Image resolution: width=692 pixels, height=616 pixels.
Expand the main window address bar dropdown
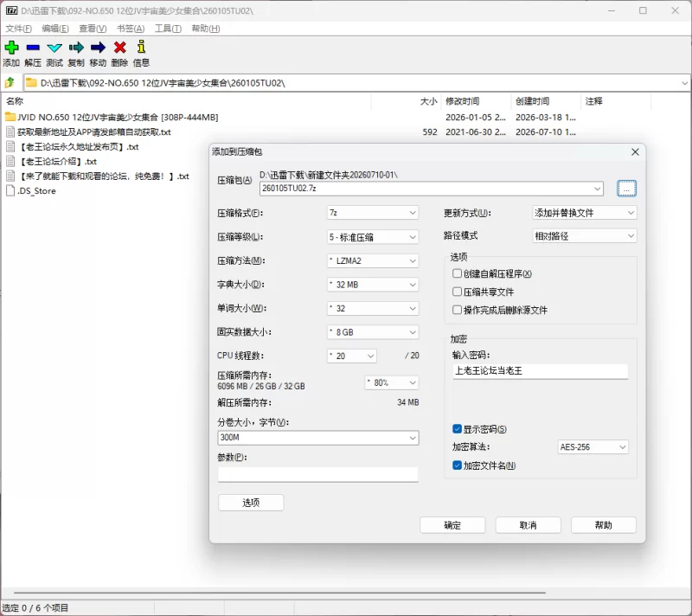pos(684,83)
